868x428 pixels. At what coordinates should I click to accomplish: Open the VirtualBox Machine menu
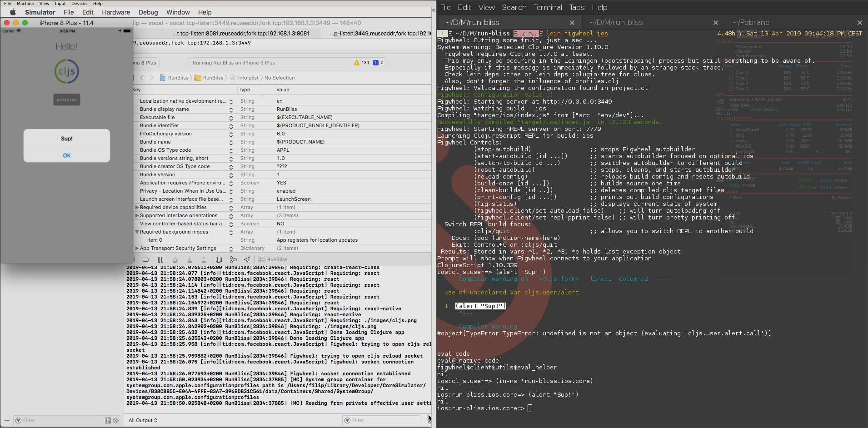(25, 3)
